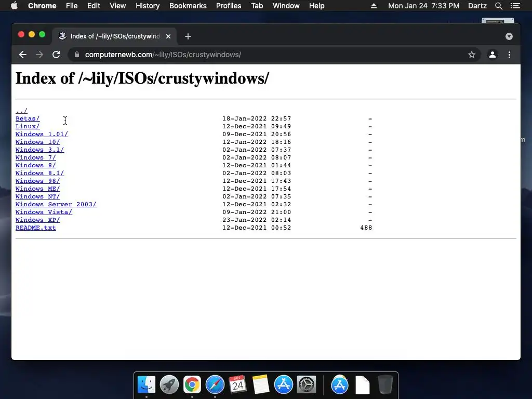Open a new tab with plus button
This screenshot has width=532, height=399.
pos(188,36)
